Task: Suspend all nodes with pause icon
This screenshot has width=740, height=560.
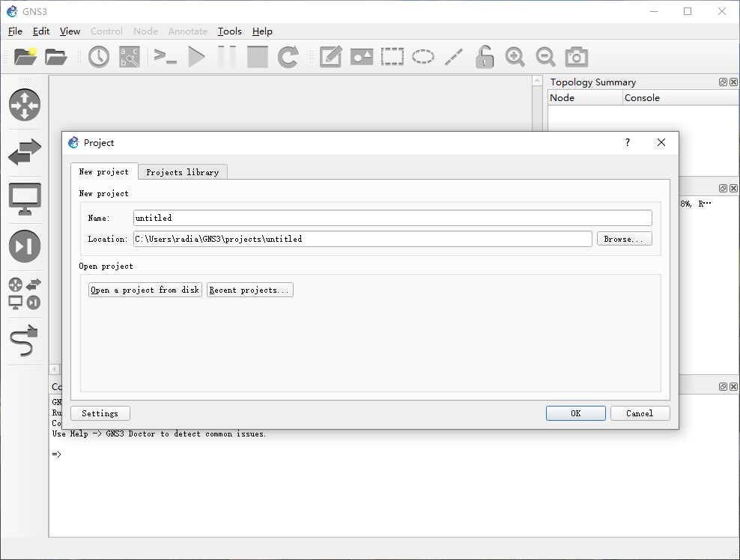Action: (227, 57)
